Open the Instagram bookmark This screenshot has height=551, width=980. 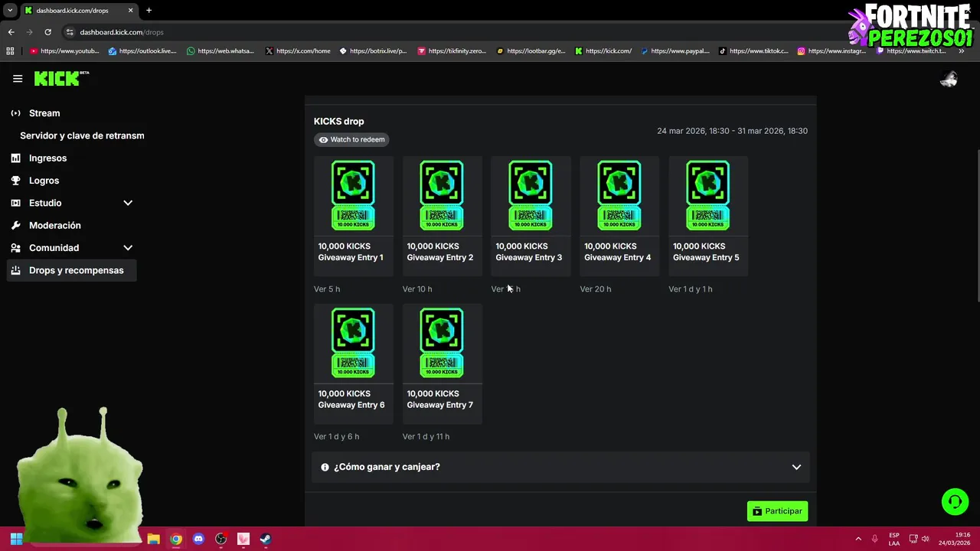click(831, 51)
